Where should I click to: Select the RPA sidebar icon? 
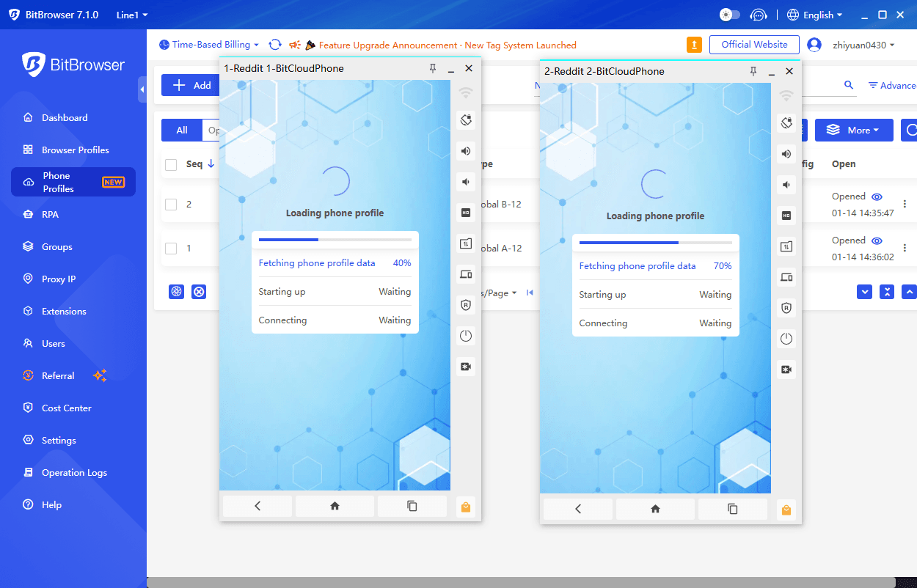tap(49, 214)
